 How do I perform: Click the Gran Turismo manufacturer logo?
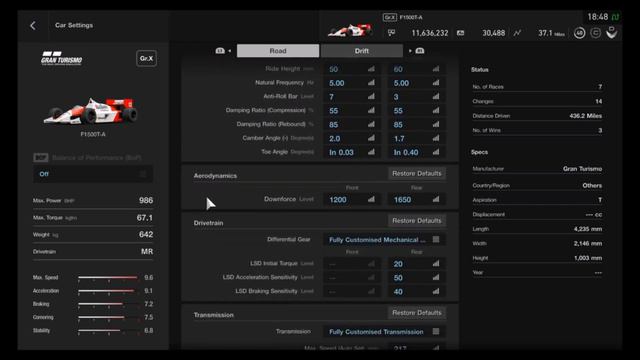[x=62, y=58]
